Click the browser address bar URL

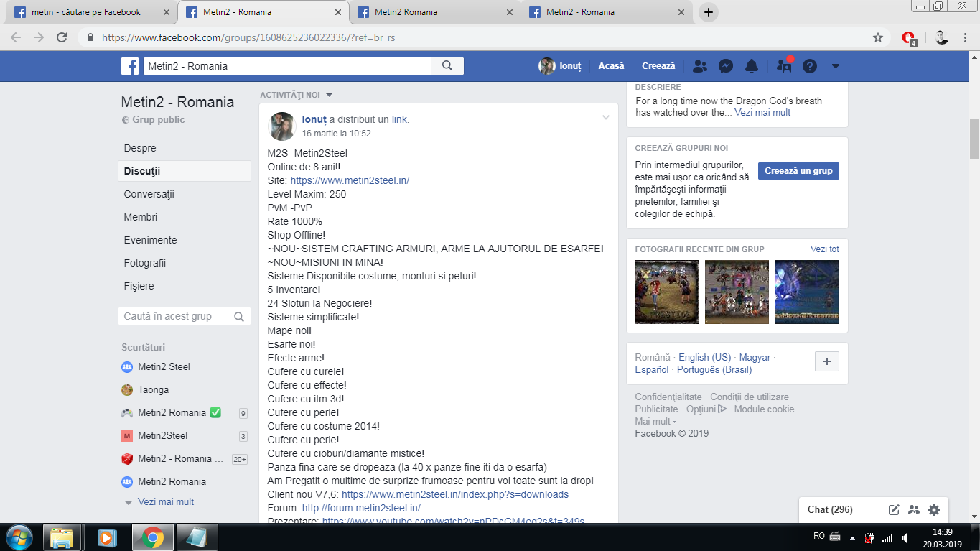pos(248,37)
